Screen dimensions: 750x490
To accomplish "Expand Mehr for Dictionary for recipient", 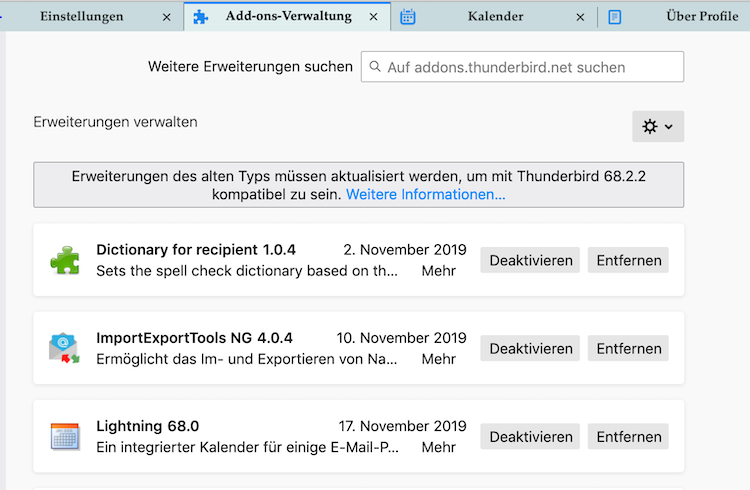I will [438, 271].
